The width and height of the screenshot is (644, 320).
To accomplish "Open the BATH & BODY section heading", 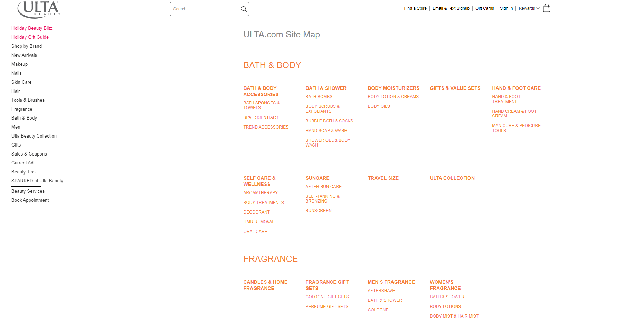I will click(x=272, y=65).
